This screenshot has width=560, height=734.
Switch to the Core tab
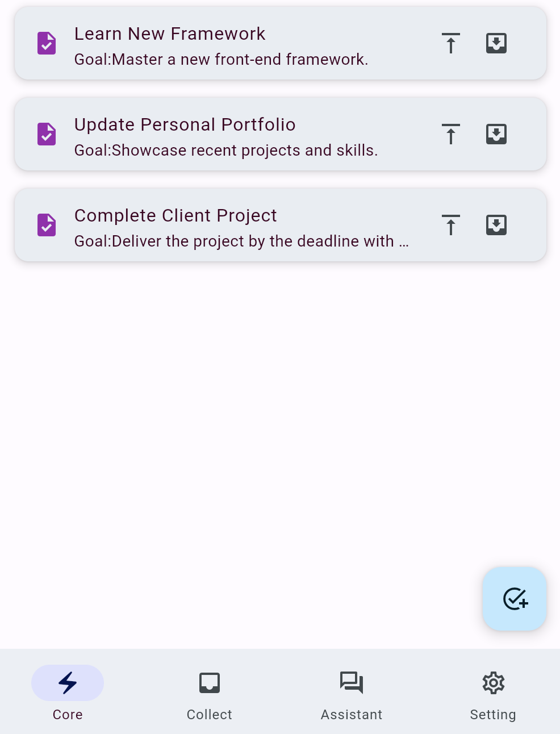pyautogui.click(x=68, y=692)
